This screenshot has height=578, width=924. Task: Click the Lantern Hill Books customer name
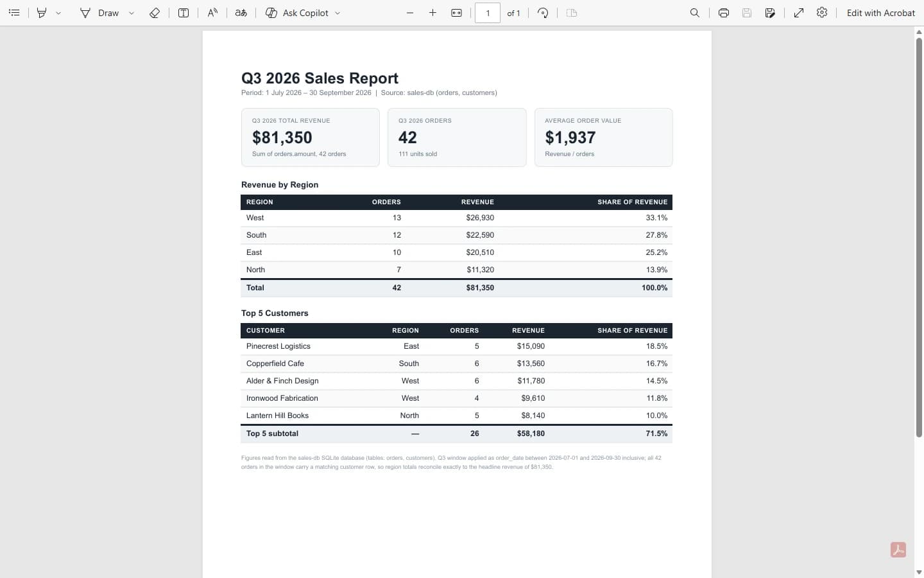277,416
